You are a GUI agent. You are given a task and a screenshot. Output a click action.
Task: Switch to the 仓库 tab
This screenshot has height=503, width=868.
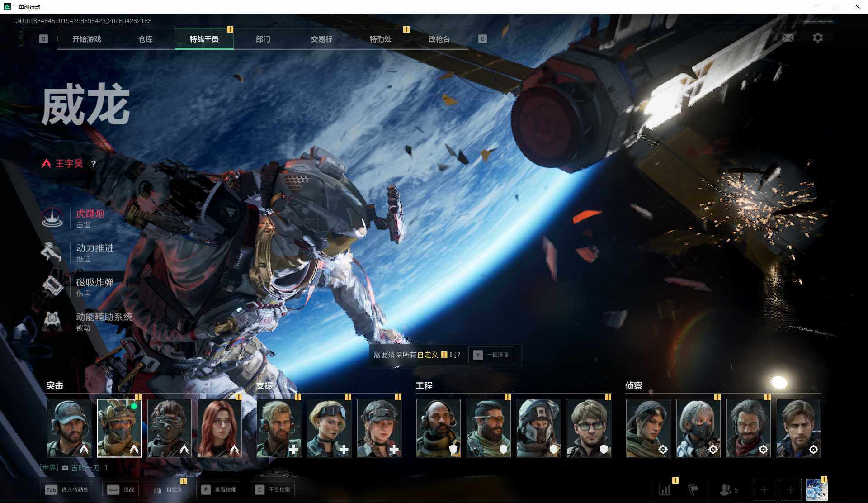[145, 39]
